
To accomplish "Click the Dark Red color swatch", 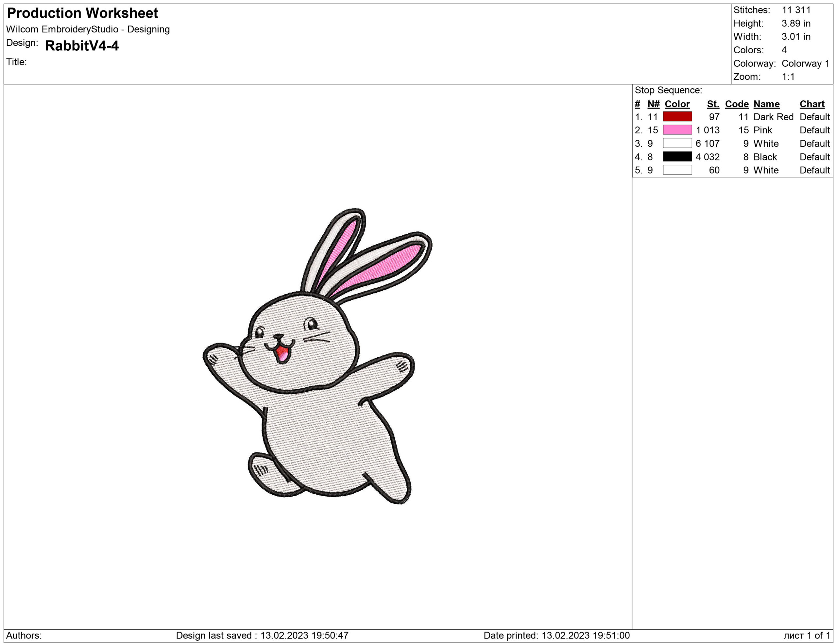I will click(677, 116).
